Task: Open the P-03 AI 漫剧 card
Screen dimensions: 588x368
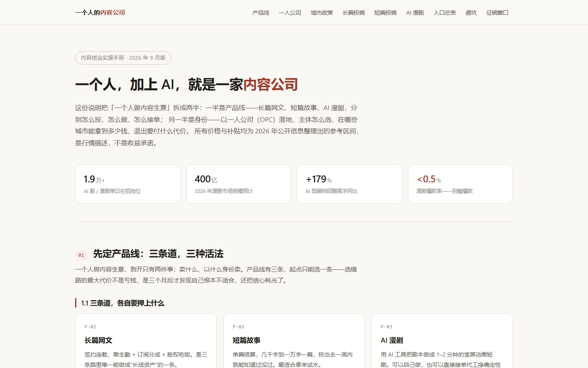Action: [442, 341]
